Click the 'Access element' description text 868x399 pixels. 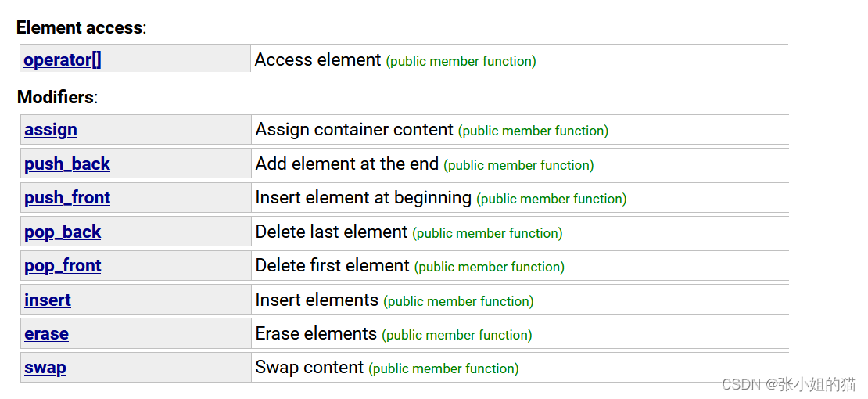(x=317, y=59)
